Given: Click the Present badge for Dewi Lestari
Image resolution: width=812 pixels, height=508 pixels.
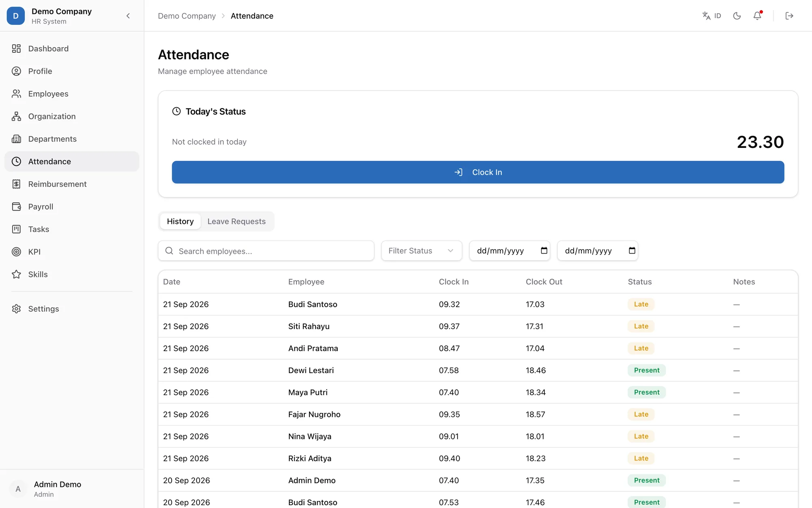Looking at the screenshot, I should (x=647, y=370).
